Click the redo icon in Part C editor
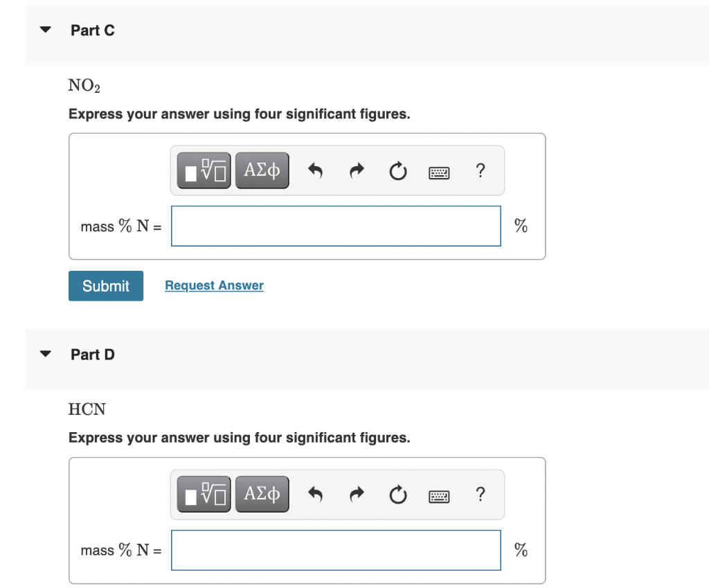 point(356,170)
